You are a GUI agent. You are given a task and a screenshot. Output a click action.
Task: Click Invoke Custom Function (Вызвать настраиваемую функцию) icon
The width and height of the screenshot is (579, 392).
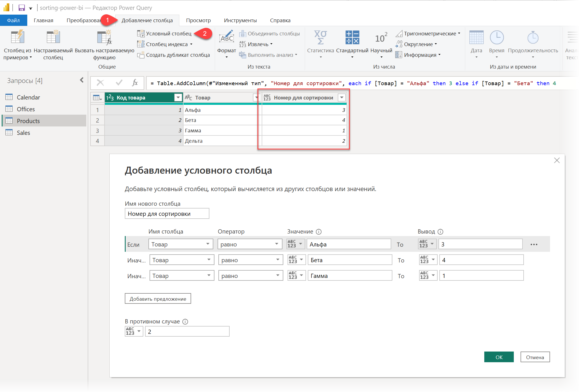[104, 38]
